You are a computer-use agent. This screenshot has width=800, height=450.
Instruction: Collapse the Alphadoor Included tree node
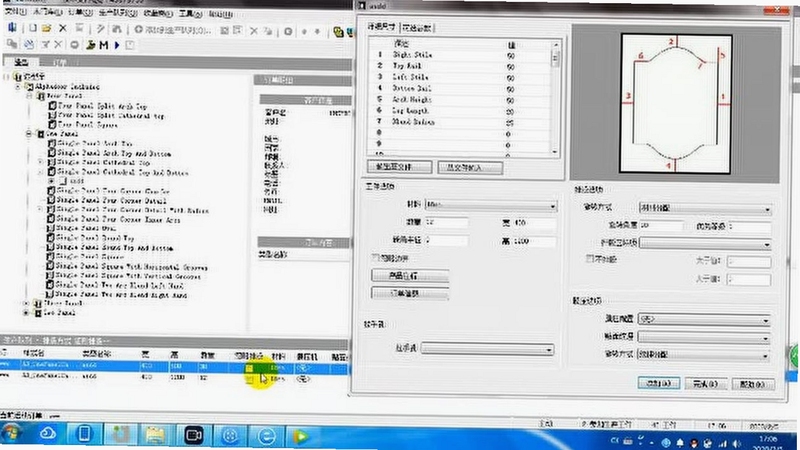18,87
